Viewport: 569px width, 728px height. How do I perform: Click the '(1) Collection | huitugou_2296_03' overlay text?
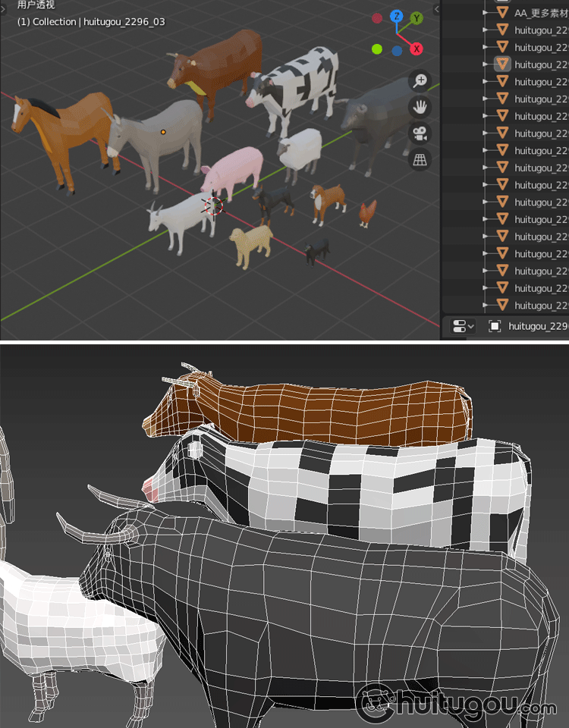click(x=91, y=22)
